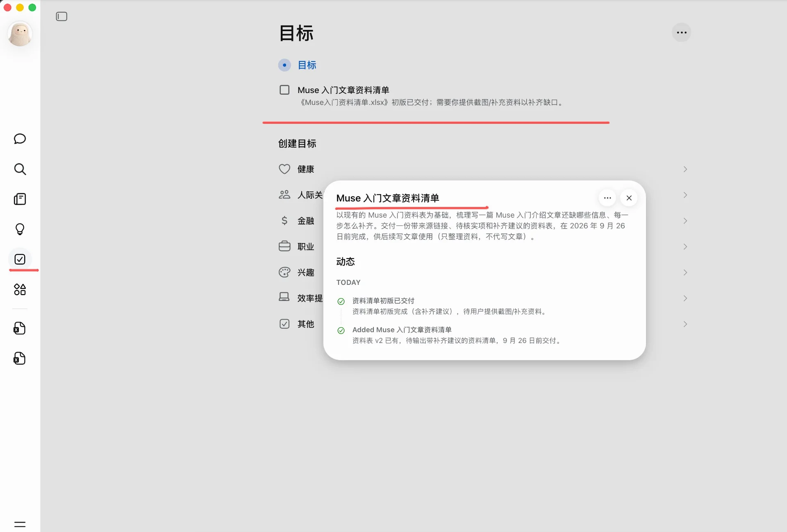Expand the 效率提升 category chevron
This screenshot has width=787, height=532.
[685, 298]
